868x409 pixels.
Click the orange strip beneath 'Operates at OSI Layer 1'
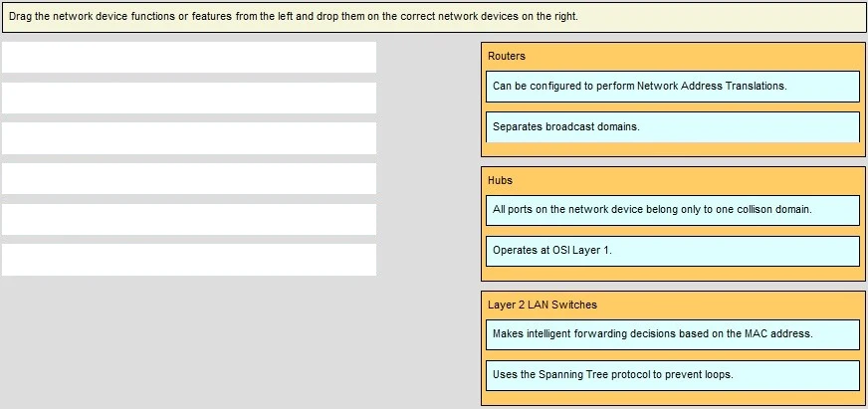tap(674, 274)
